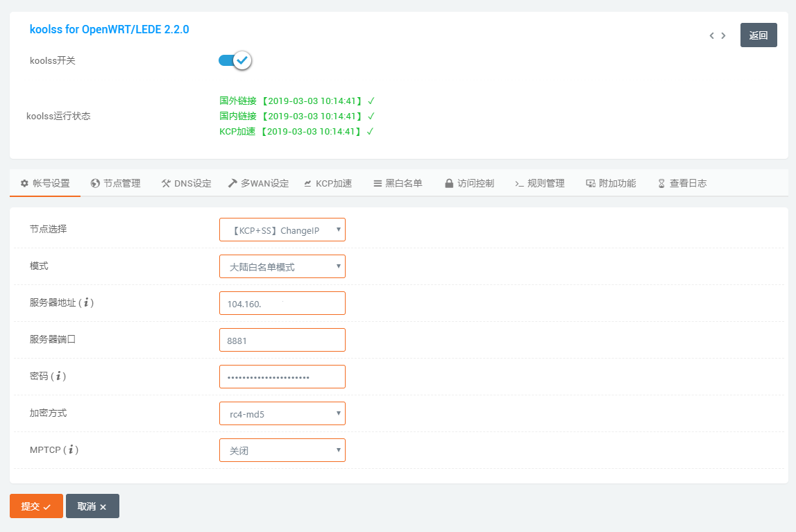Switch to the 规则管理 tab
796x532 pixels.
540,183
